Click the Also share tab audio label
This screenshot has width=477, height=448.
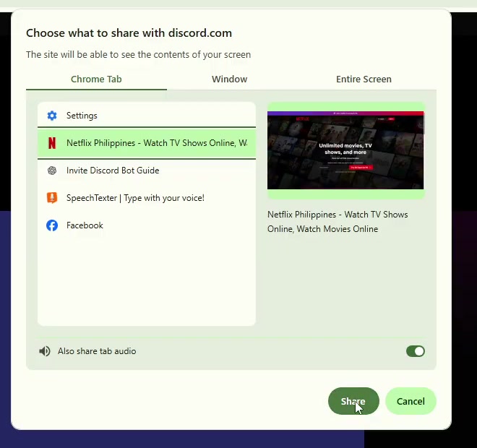(97, 351)
